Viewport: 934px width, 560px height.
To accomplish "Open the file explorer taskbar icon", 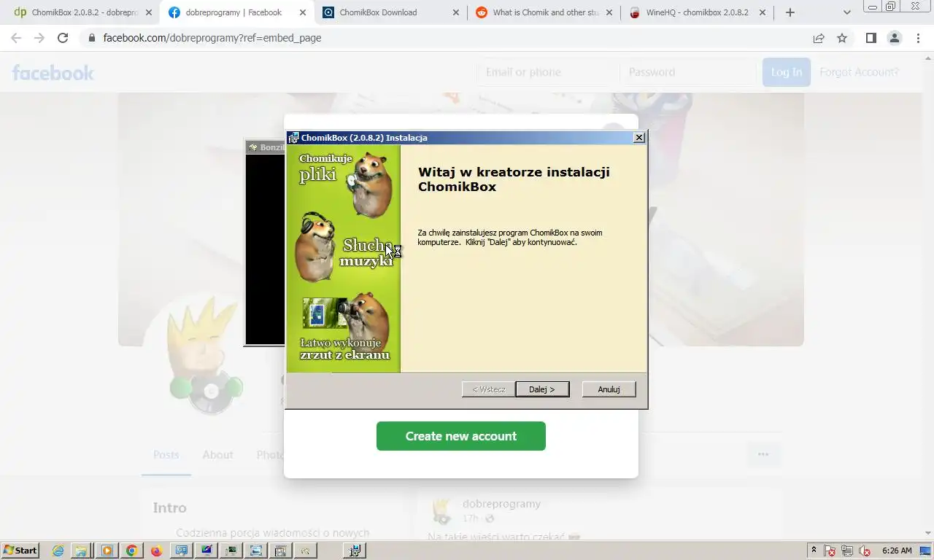I will click(82, 551).
